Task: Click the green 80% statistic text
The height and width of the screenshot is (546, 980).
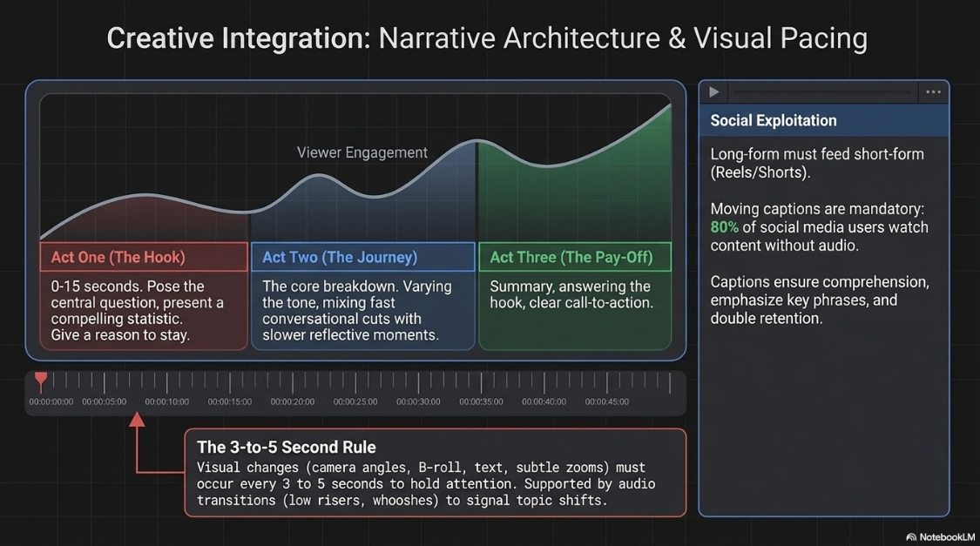Action: point(725,227)
